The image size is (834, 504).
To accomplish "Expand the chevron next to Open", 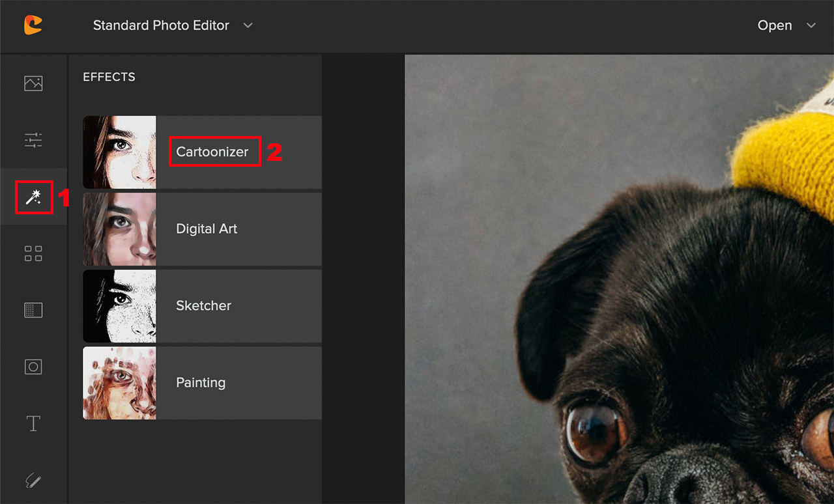I will (811, 25).
